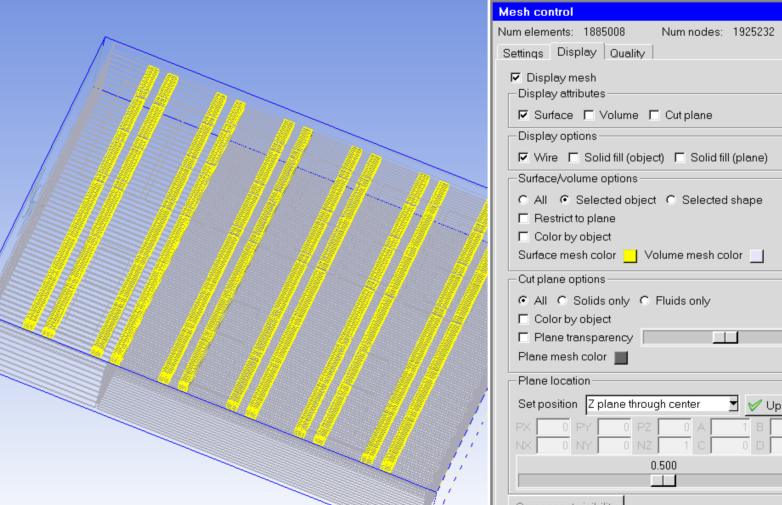Select the All surface/volume radio button

[524, 200]
